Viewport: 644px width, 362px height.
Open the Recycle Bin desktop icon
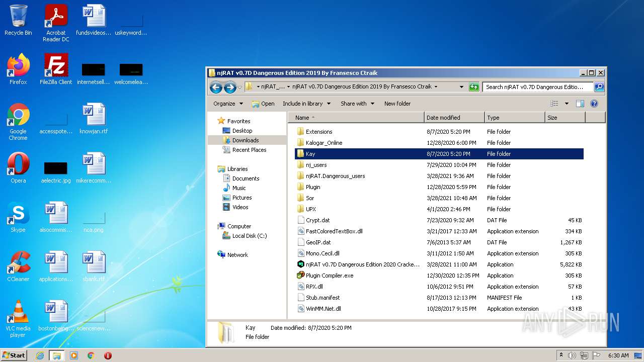tap(18, 20)
